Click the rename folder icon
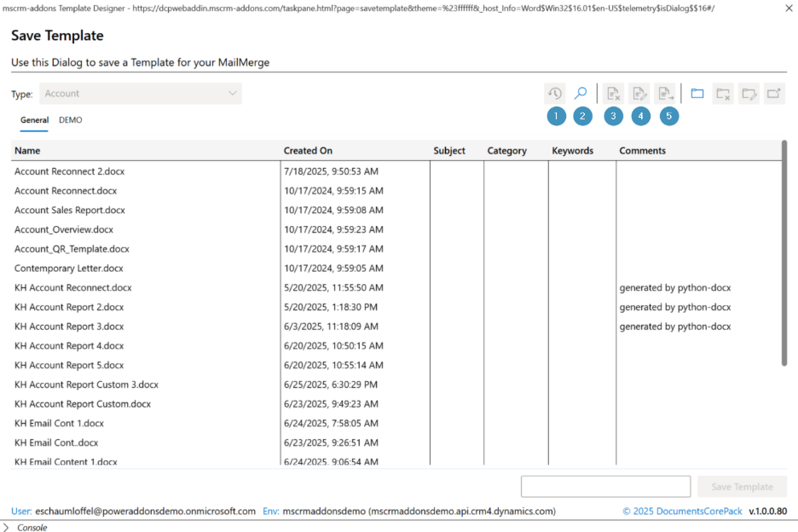 point(749,94)
